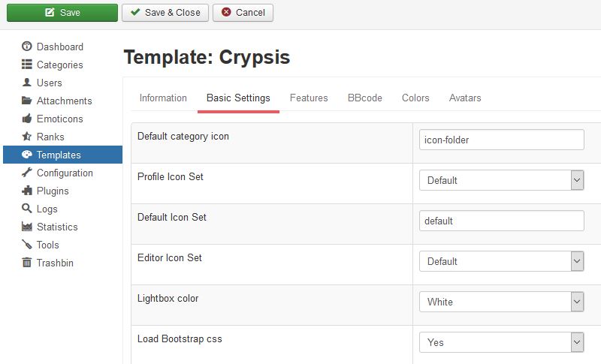
Task: Click the Attachments folder icon
Action: coord(27,101)
